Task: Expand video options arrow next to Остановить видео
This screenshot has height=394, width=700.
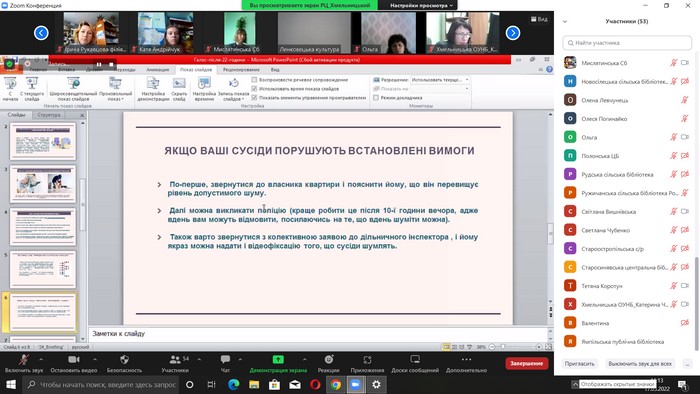Action: click(95, 359)
